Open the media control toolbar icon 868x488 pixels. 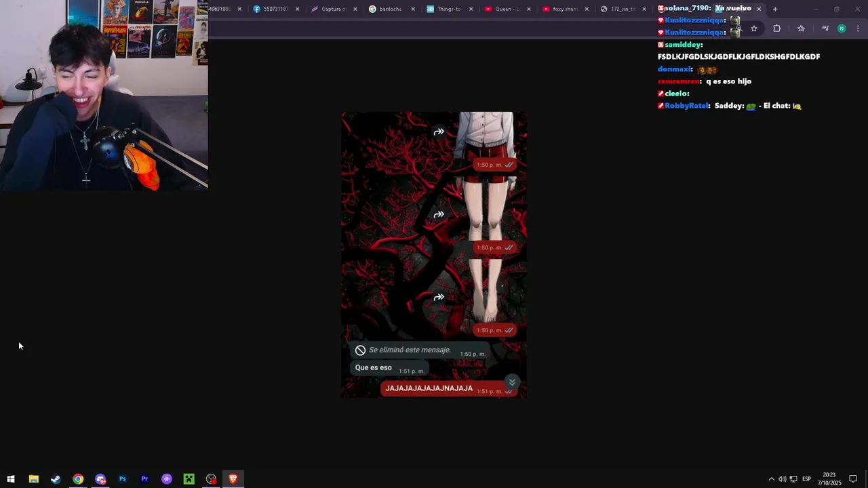[825, 28]
